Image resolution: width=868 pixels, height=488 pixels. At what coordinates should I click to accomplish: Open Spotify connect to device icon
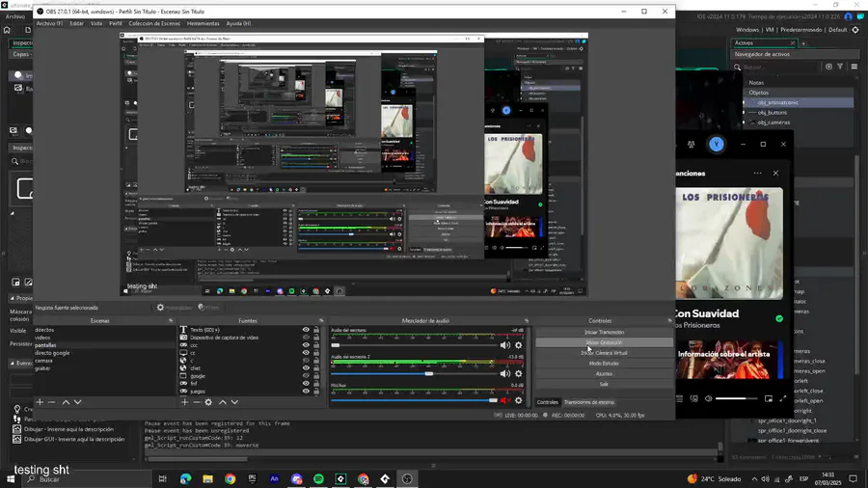694,398
